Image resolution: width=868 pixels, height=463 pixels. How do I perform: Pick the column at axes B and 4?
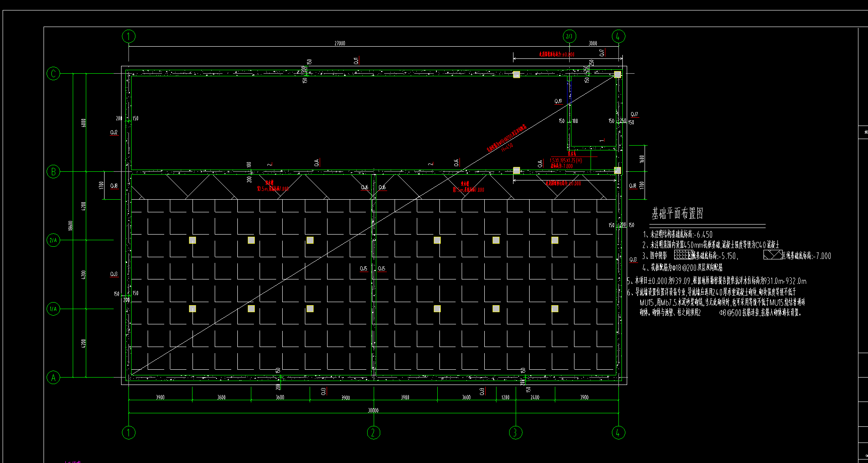click(618, 170)
